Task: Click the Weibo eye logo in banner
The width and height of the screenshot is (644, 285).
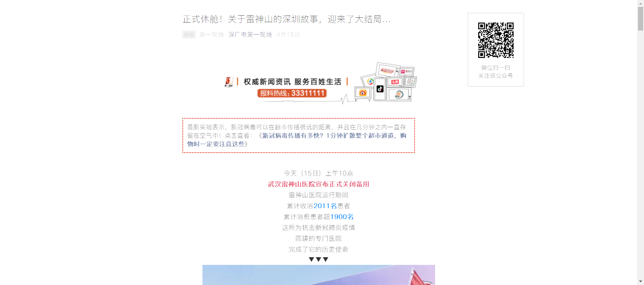Action: click(363, 93)
